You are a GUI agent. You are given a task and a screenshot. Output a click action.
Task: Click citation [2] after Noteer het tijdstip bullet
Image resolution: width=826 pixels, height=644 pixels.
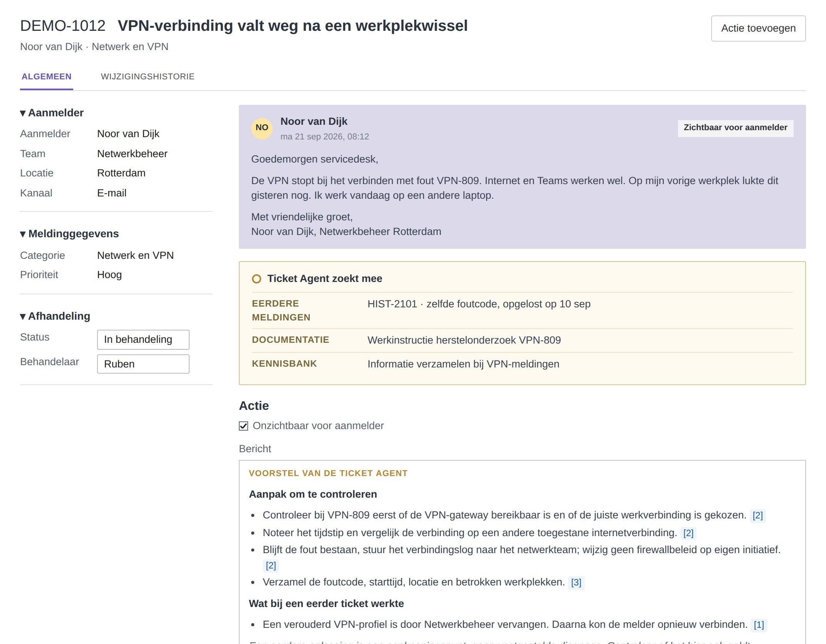(x=688, y=533)
